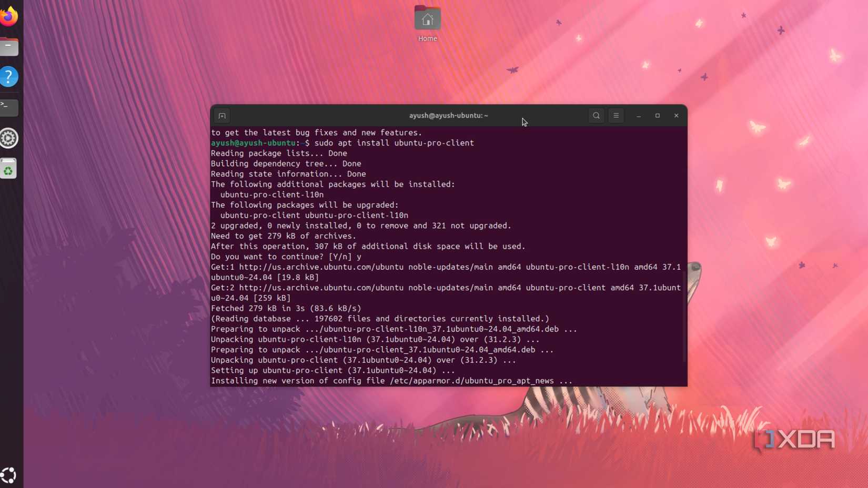Viewport: 868px width, 488px height.
Task: Click the Show Applications Ubuntu logo
Action: (x=9, y=475)
